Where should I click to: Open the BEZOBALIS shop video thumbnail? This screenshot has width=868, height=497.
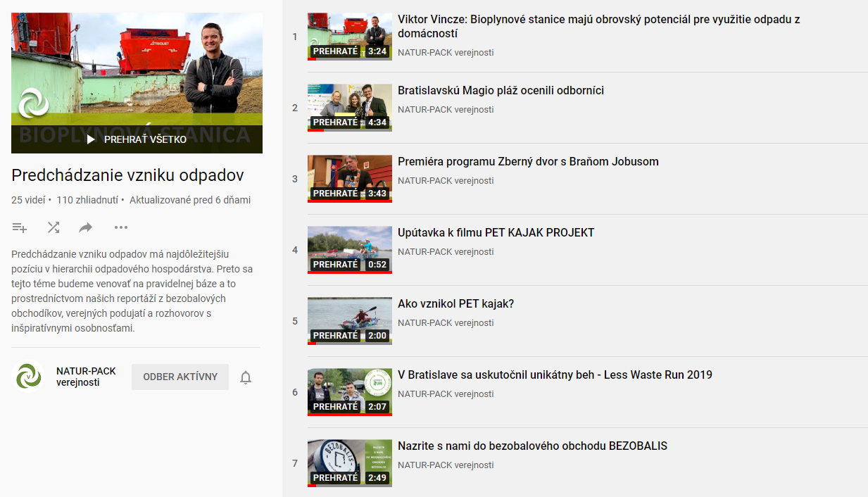(x=350, y=463)
